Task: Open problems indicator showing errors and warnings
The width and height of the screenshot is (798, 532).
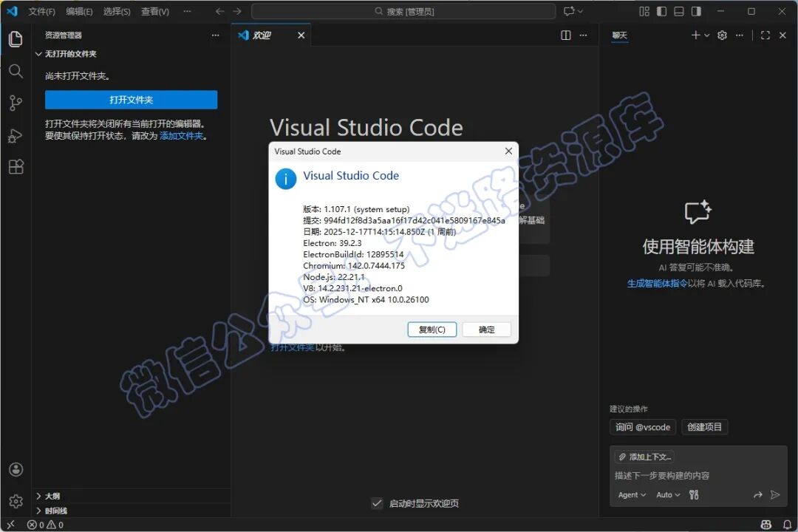Action: tap(45, 525)
